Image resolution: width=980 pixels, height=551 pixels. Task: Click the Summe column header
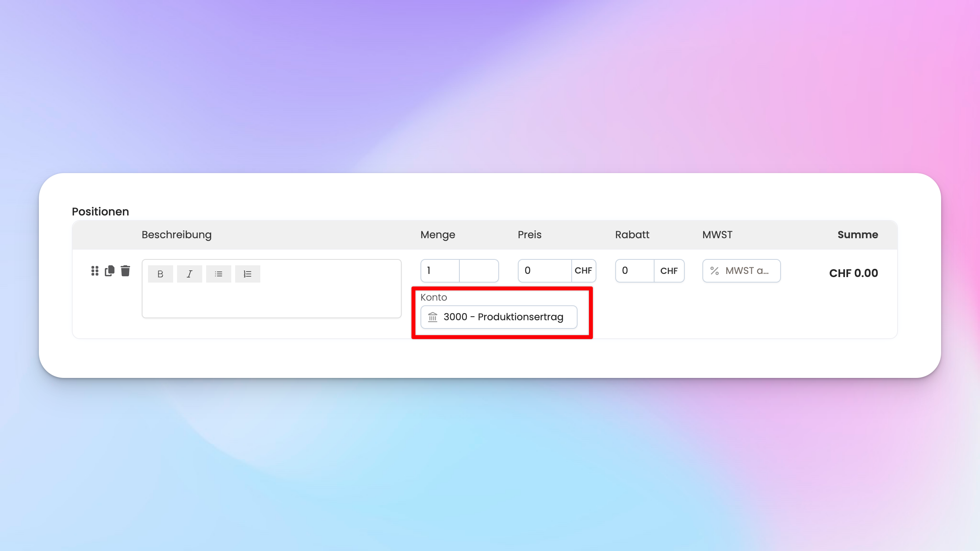click(x=857, y=235)
